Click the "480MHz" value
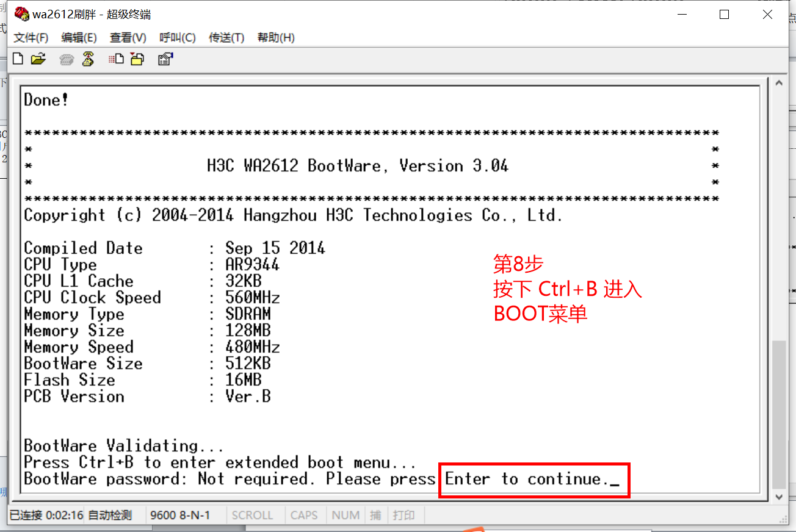Screen dimensions: 796x532 [252, 347]
